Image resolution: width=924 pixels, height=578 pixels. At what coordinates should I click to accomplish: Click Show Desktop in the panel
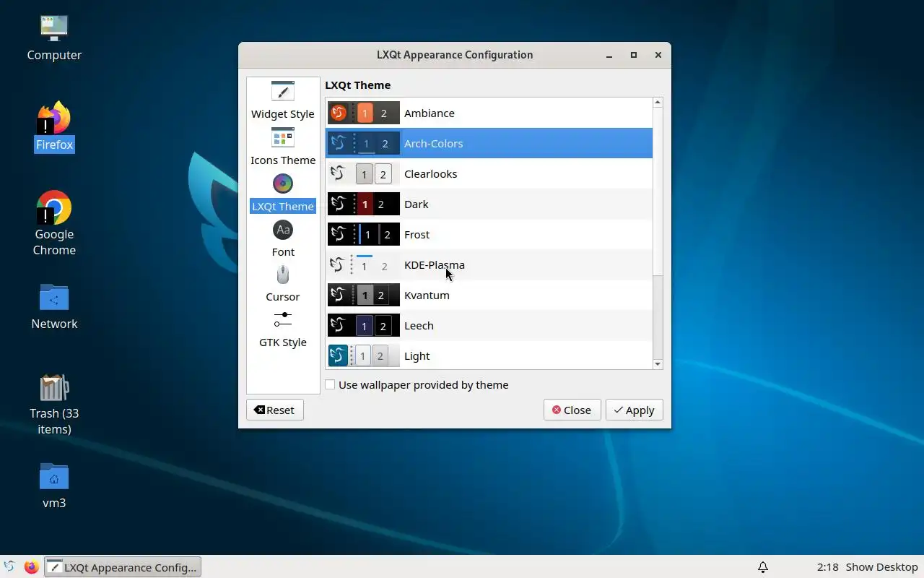click(x=881, y=567)
